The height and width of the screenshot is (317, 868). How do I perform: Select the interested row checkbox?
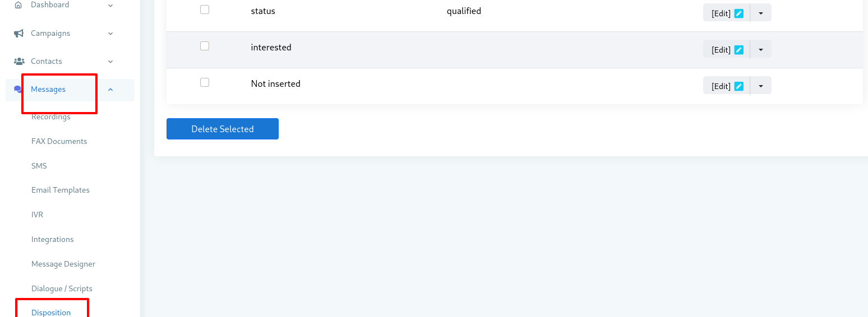coord(205,46)
